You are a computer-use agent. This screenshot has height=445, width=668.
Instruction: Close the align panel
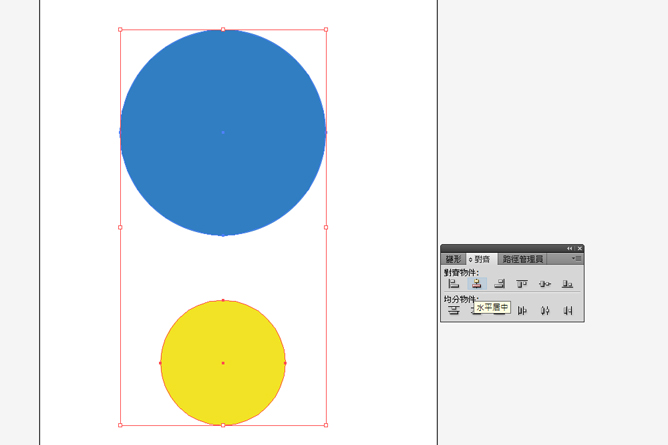(x=579, y=248)
